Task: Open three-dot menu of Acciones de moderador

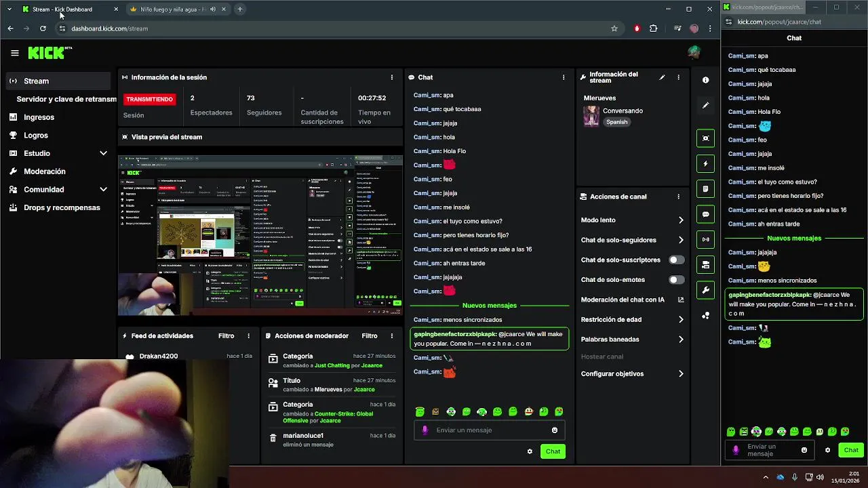Action: [391, 335]
